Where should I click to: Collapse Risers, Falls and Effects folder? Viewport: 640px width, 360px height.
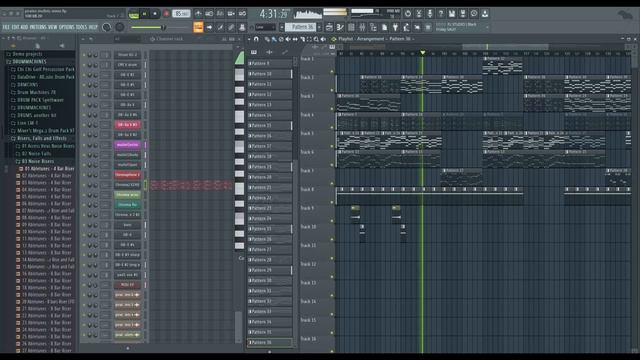(42, 138)
